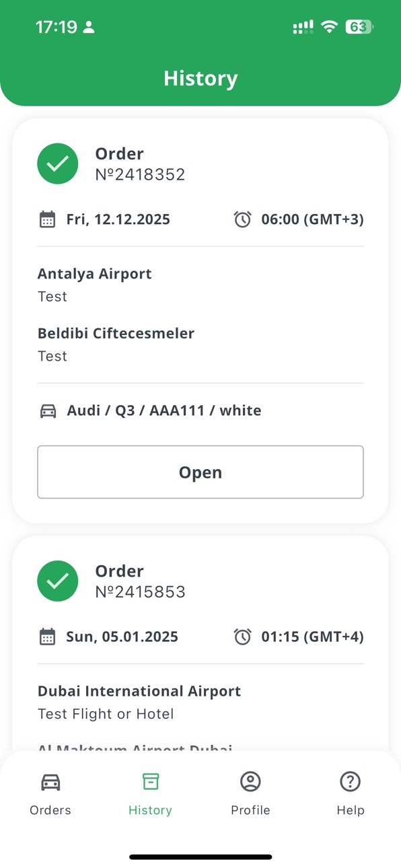
Task: Tap calendar icon beside Sun, 05.01.2025
Action: [x=47, y=637]
